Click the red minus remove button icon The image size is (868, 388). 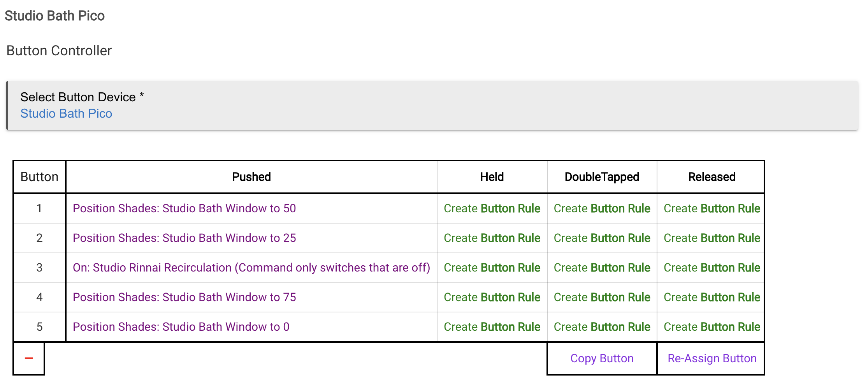[x=29, y=358]
